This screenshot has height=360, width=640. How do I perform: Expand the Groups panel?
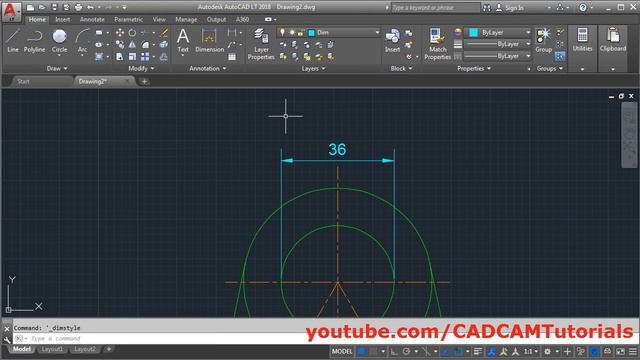[x=550, y=68]
